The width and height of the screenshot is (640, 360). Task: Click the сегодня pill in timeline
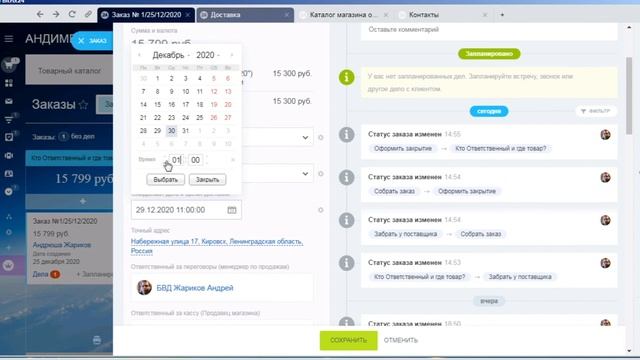point(489,111)
